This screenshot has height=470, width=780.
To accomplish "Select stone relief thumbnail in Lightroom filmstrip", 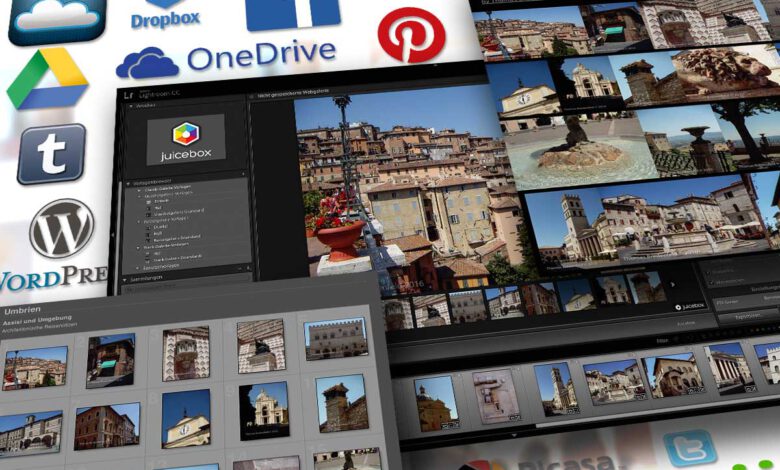I will click(x=495, y=396).
